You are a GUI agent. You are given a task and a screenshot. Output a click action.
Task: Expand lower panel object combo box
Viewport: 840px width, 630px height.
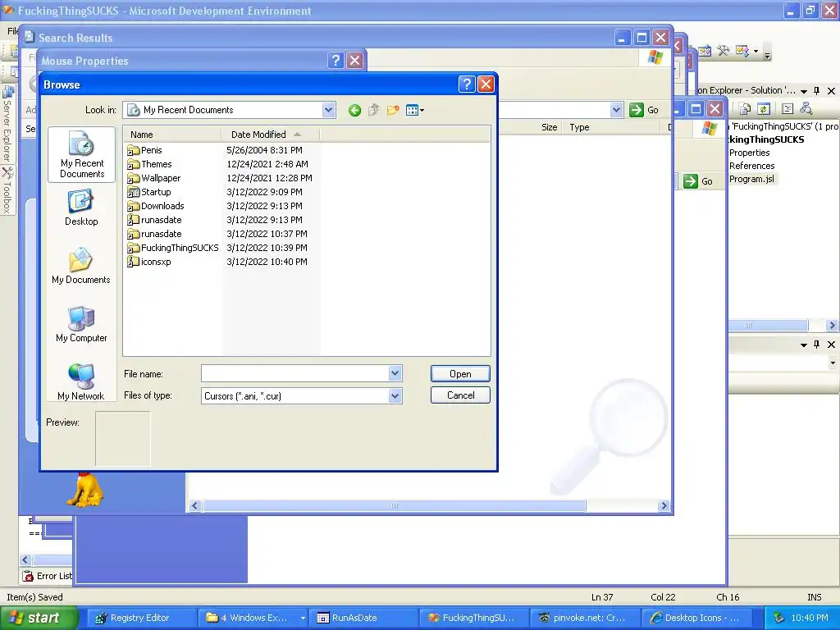833,363
